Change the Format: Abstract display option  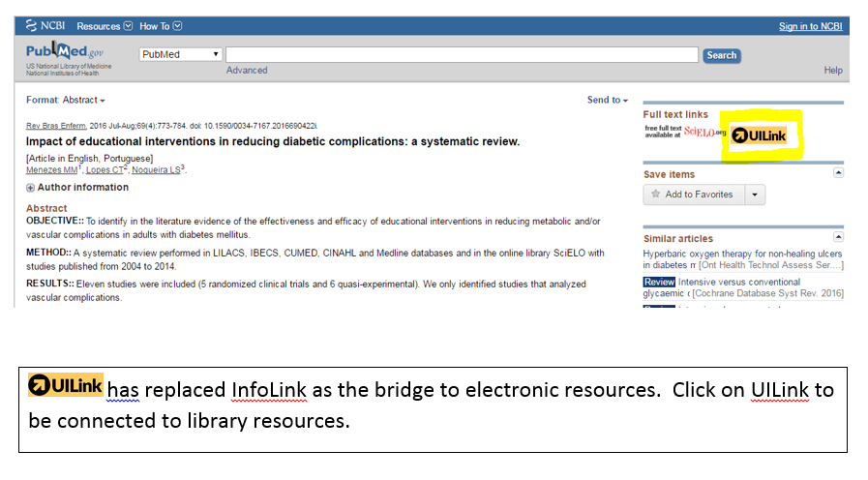[66, 100]
